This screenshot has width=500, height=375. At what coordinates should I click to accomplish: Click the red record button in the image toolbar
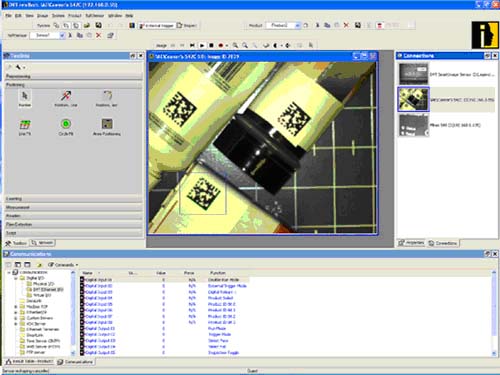tap(221, 45)
